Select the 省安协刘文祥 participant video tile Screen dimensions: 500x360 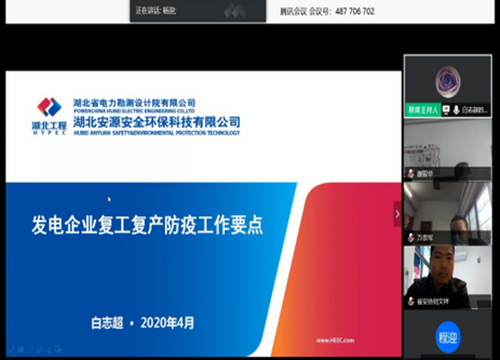pyautogui.click(x=448, y=277)
